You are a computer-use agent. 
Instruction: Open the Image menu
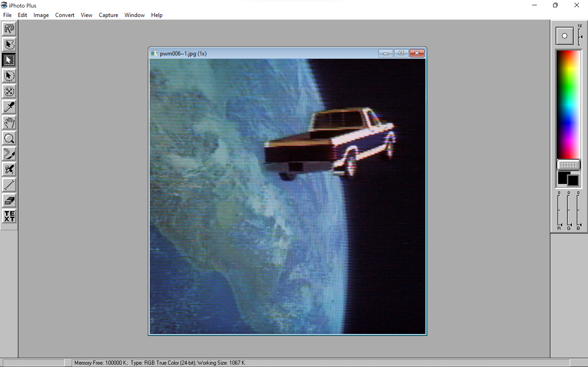pos(41,15)
